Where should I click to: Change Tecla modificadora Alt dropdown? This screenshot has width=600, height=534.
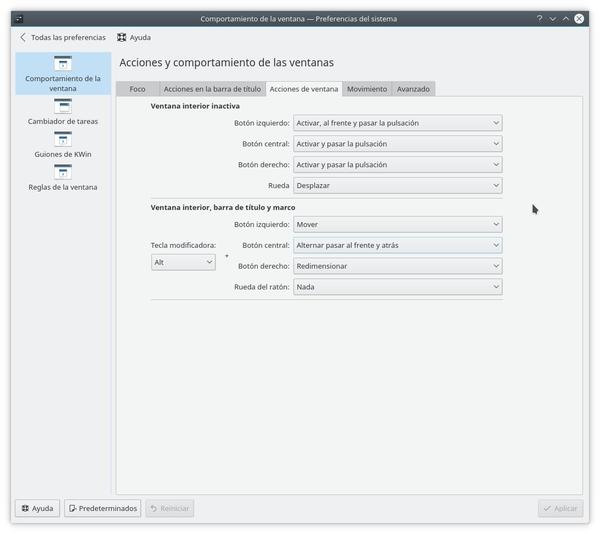tap(183, 262)
